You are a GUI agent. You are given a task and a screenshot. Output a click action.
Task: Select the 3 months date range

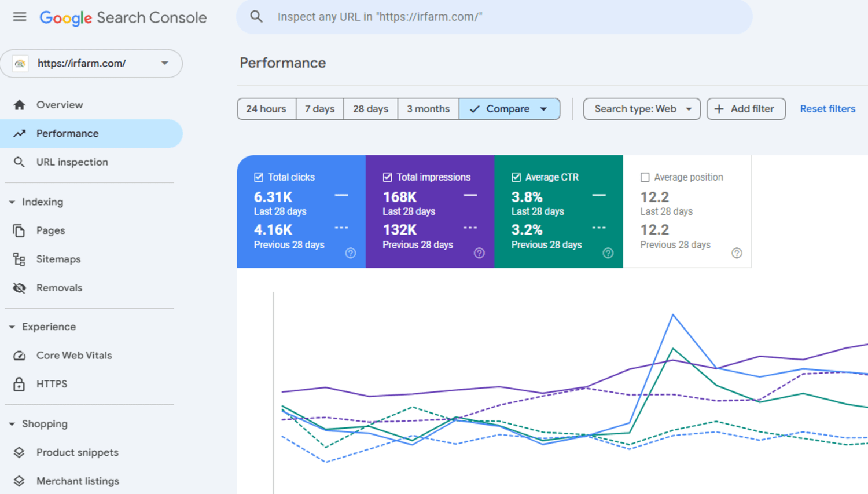coord(428,109)
